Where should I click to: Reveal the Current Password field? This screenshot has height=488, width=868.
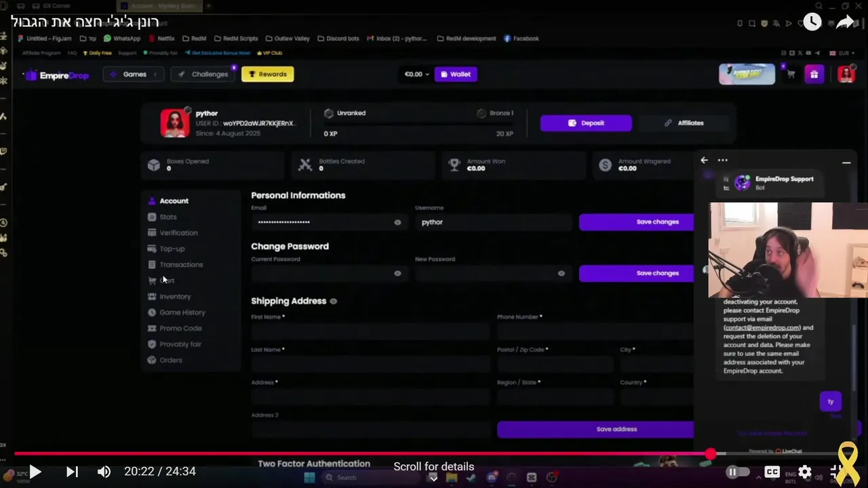(397, 273)
